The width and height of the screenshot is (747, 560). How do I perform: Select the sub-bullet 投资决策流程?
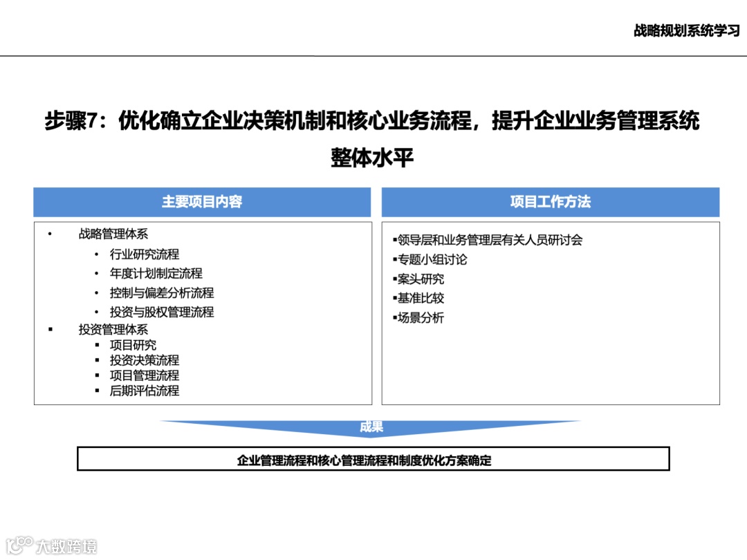click(x=145, y=360)
